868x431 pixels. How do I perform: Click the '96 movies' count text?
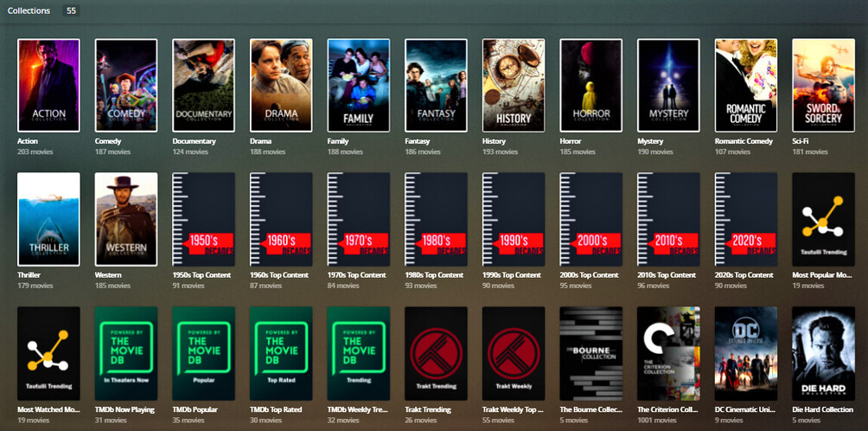click(654, 286)
